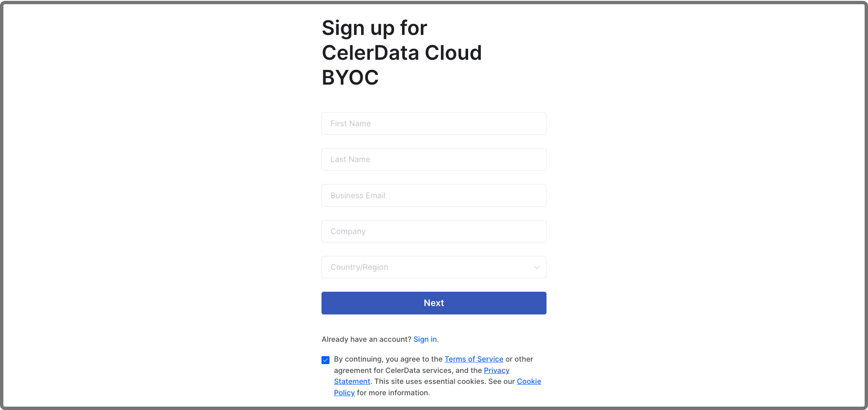Click the First Name input field
This screenshot has width=868, height=410.
[434, 123]
